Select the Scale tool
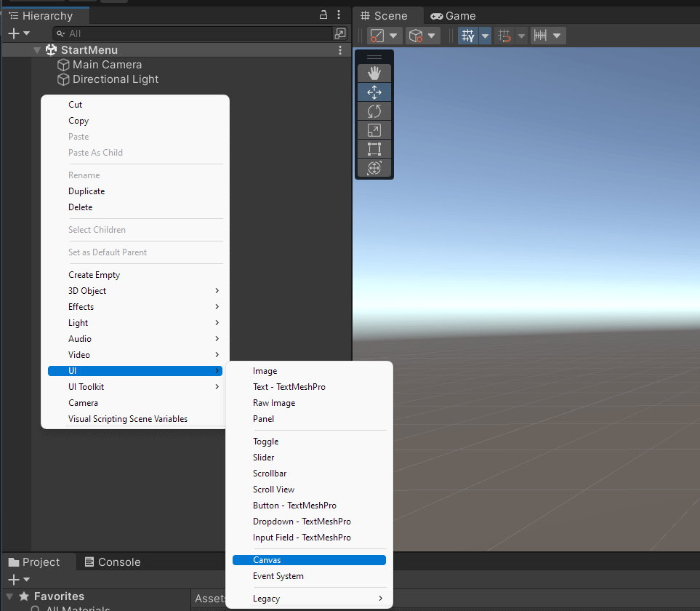This screenshot has height=611, width=700. 374,129
